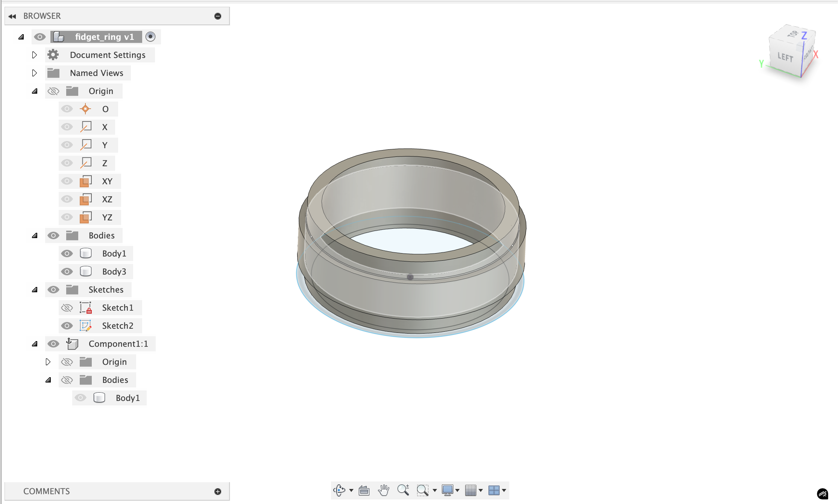Hide Body3 under Bodies
The image size is (838, 504).
(67, 271)
